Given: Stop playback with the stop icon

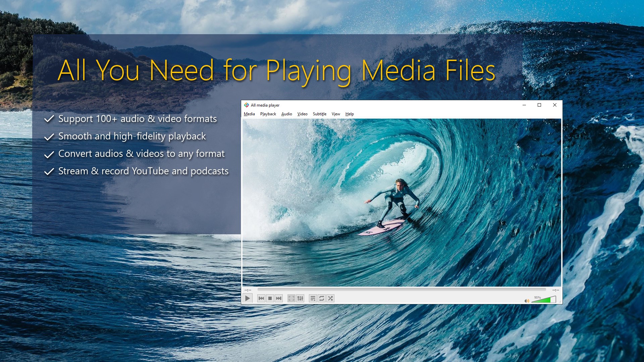Looking at the screenshot, I should pyautogui.click(x=270, y=298).
